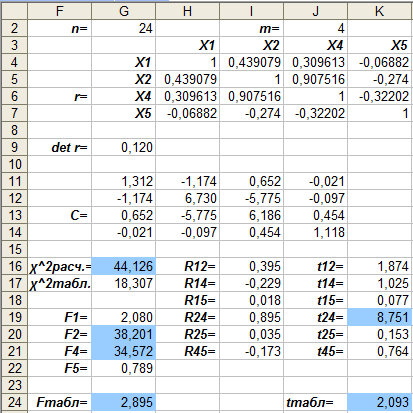413x413 pixels.
Task: Click the 'R24=' label cell
Action: point(187,317)
